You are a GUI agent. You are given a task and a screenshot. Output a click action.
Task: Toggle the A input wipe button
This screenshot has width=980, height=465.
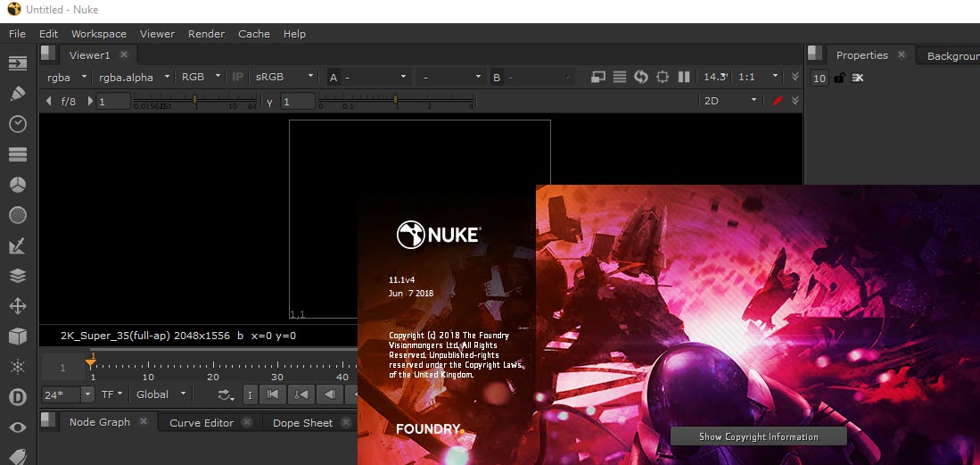(x=334, y=78)
